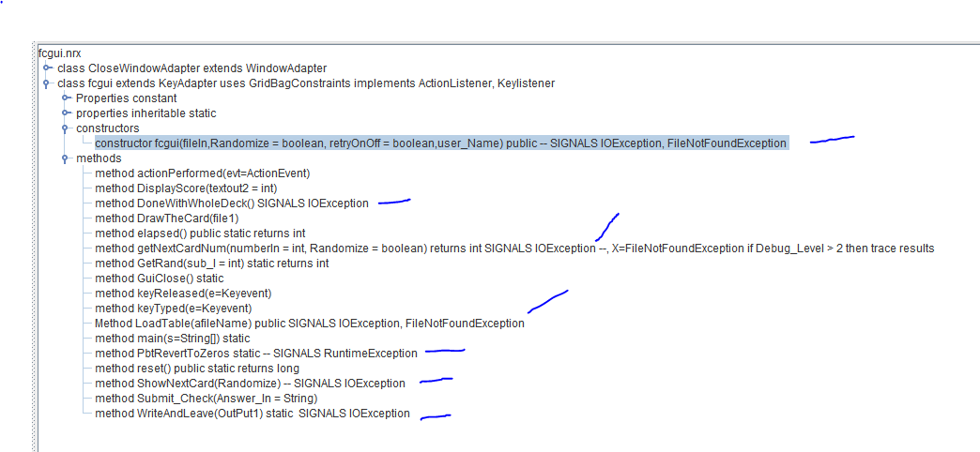Expand the Properties constant node
Screen dimensions: 980x452
(66, 98)
